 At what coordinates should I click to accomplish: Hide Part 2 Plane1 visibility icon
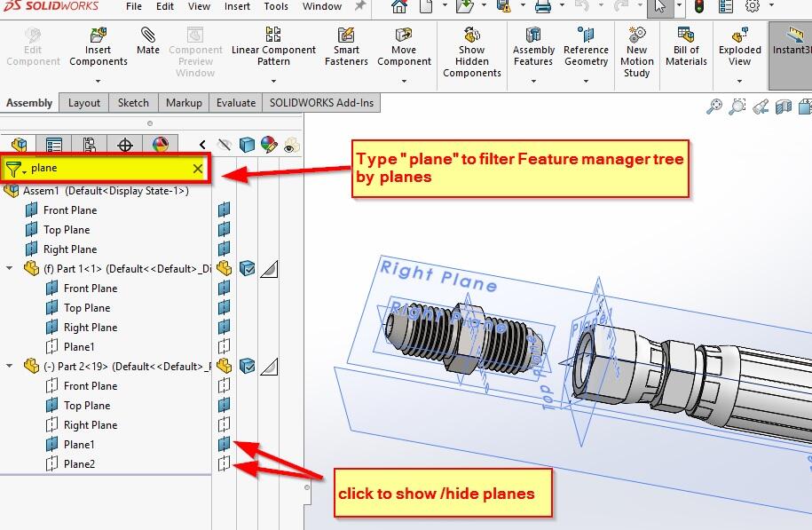(224, 444)
